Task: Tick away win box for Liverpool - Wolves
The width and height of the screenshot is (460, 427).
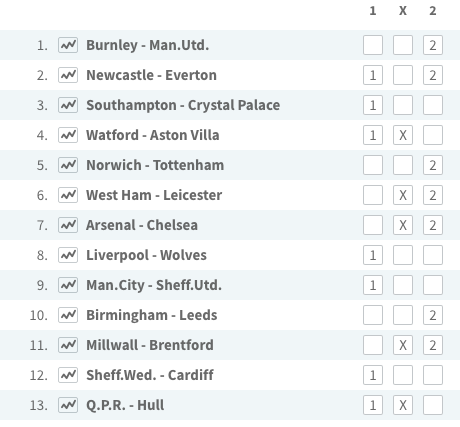Action: pyautogui.click(x=433, y=255)
